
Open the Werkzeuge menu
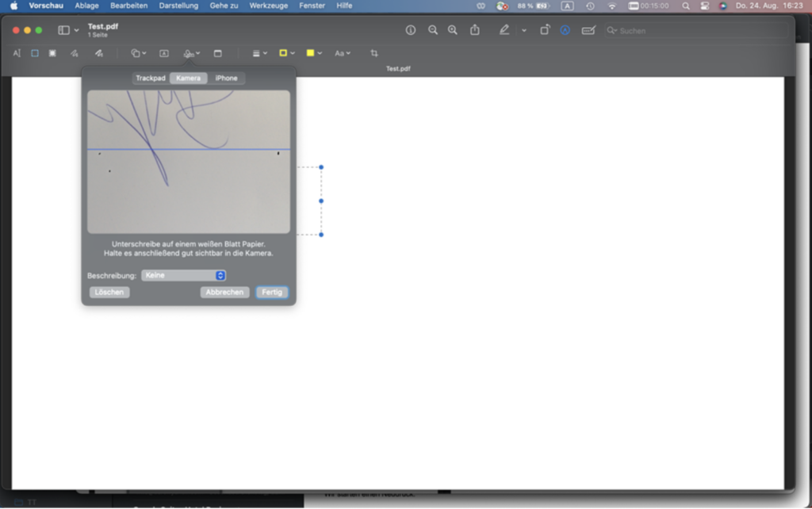268,6
